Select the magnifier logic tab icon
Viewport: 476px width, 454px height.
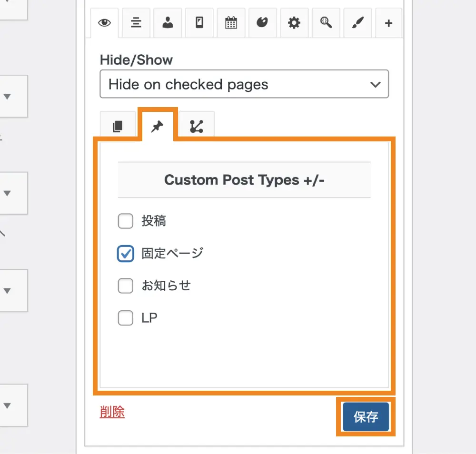click(326, 23)
